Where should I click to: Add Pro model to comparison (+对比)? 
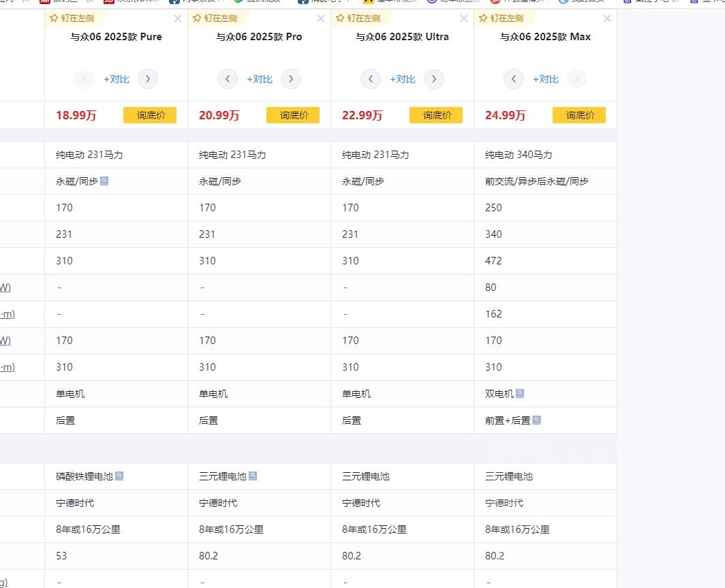tap(260, 79)
